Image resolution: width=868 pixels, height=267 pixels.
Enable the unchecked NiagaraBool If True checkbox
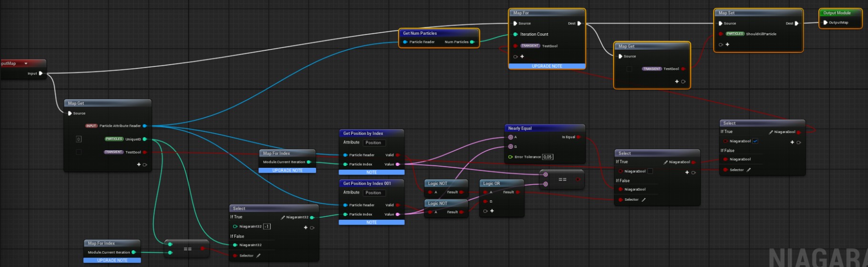[650, 171]
